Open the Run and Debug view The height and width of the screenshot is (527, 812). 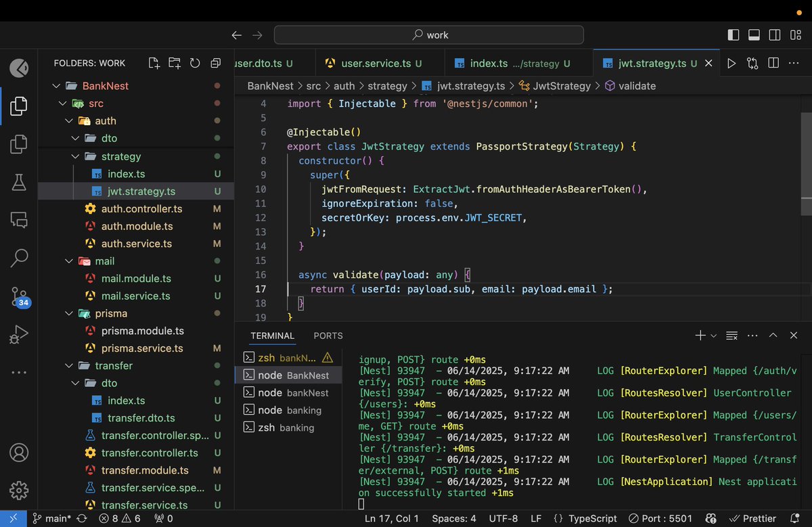(x=19, y=334)
